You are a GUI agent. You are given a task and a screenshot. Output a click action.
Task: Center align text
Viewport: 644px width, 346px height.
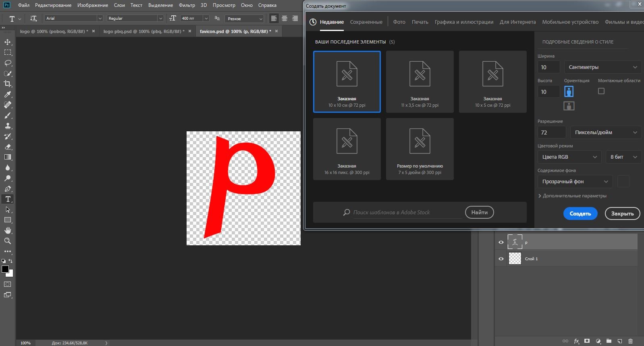coord(285,19)
